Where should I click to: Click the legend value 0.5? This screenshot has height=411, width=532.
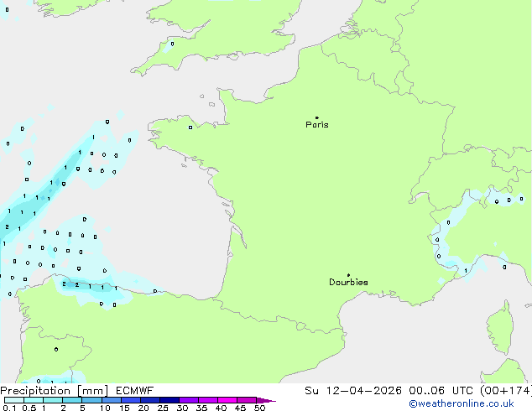tap(29, 408)
